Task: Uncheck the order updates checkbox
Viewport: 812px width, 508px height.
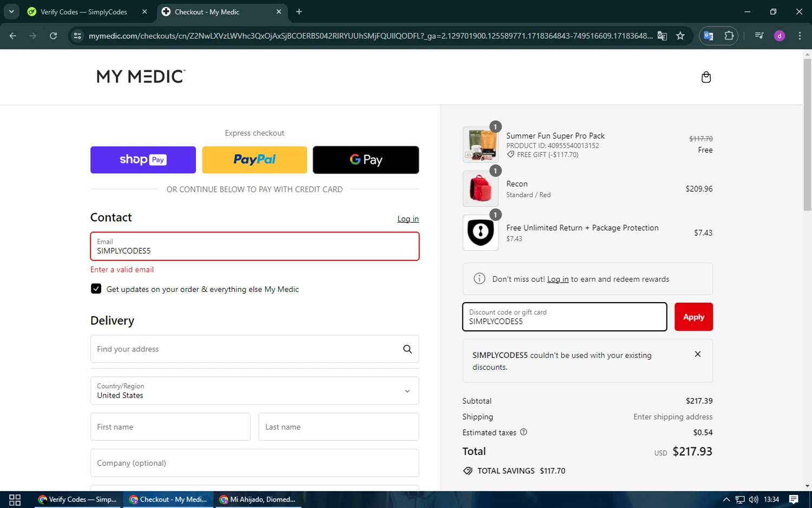Action: click(96, 289)
